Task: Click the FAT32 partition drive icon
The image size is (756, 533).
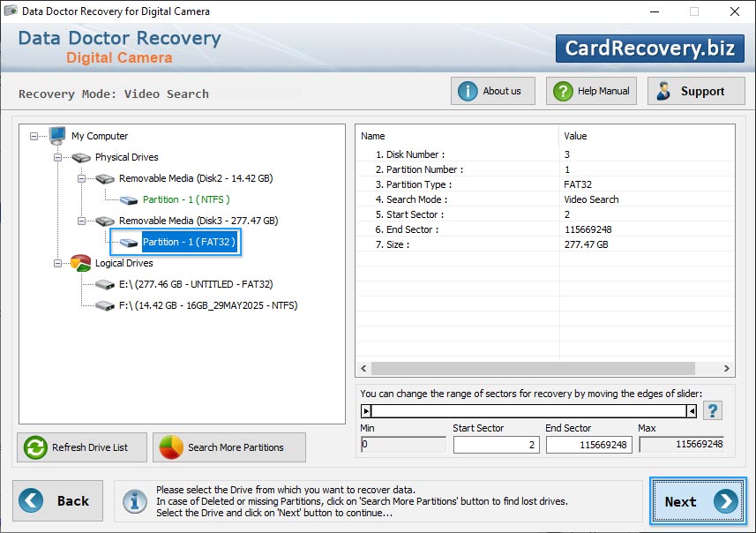Action: [129, 243]
